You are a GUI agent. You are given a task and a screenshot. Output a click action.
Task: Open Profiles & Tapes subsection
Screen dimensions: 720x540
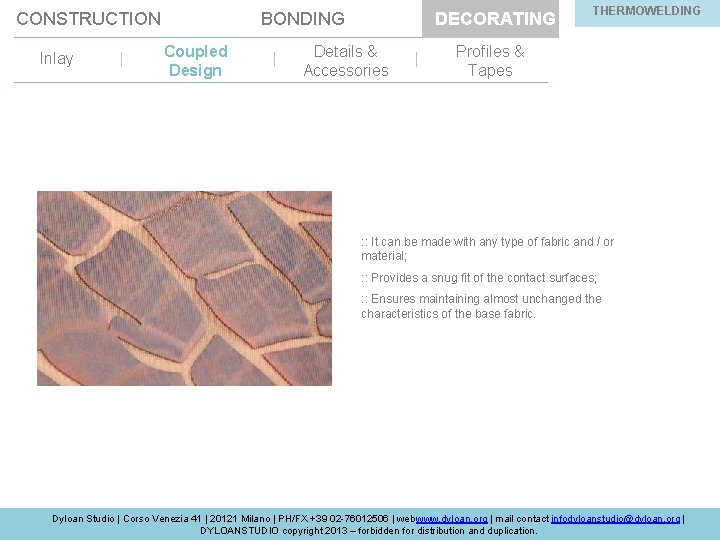point(490,61)
